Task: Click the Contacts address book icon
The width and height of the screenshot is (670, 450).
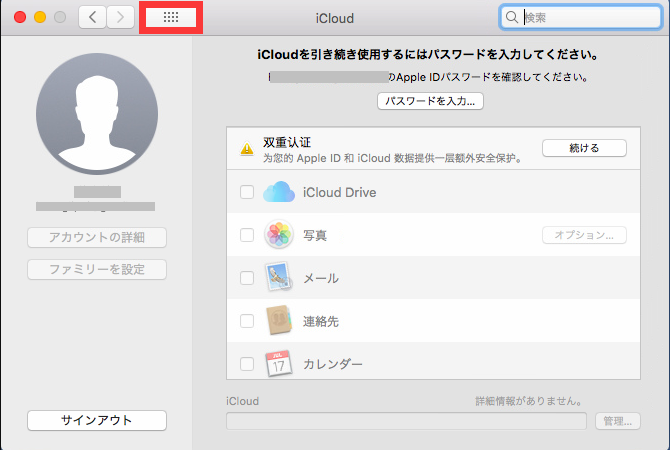Action: point(279,320)
